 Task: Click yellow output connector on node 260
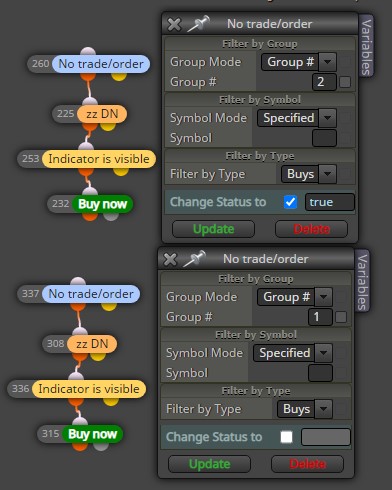(x=119, y=76)
